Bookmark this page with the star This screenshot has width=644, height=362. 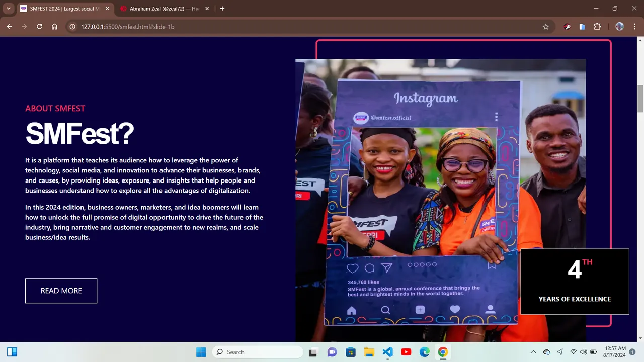pos(546,27)
